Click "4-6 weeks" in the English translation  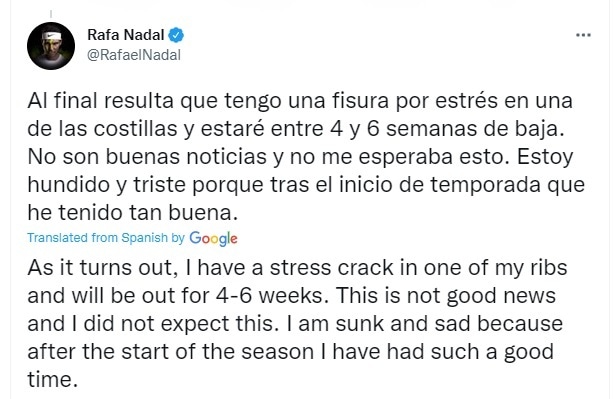pos(272,296)
